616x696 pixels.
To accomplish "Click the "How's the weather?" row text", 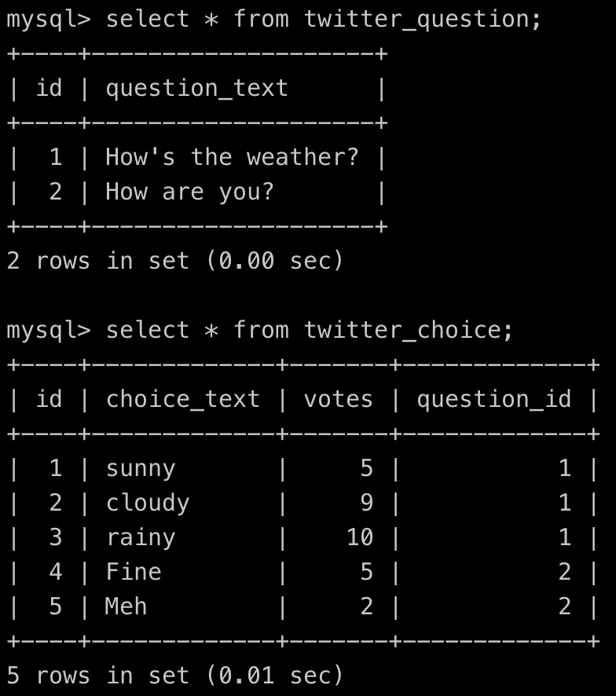I will [x=232, y=157].
